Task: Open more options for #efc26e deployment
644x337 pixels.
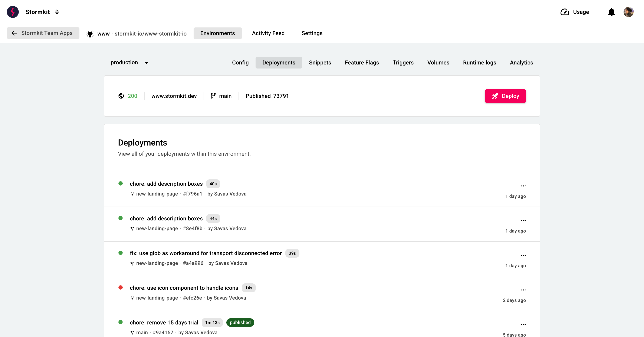Action: pos(523,290)
